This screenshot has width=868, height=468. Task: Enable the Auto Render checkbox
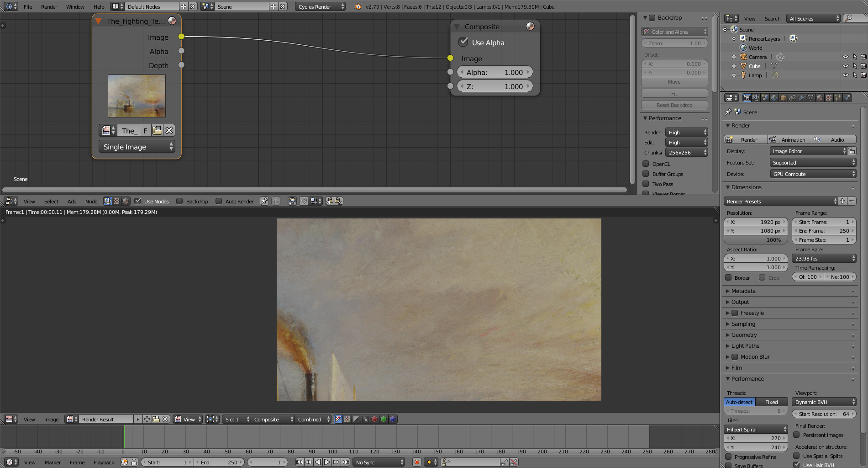[219, 201]
